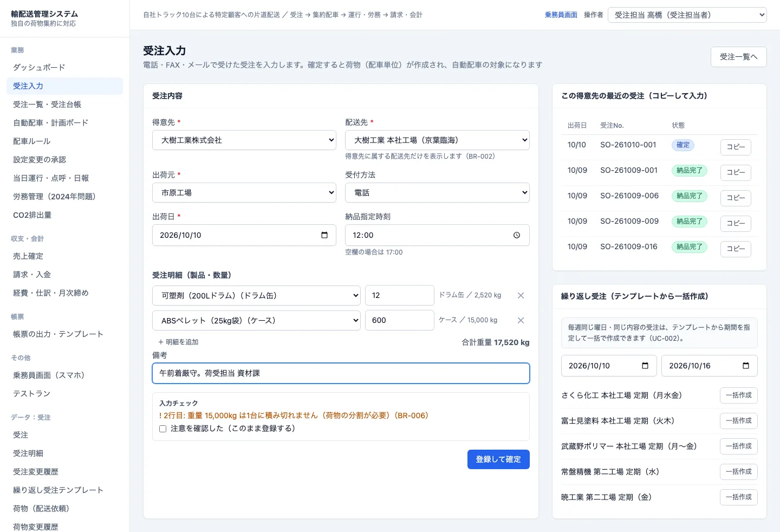Screen dimensions: 780x532
Task: Open 配車ルール in sidebar
Action: pyautogui.click(x=64, y=141)
